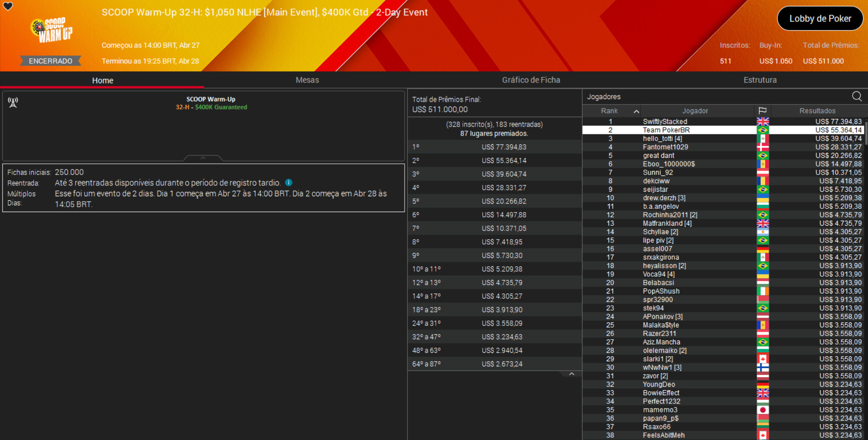This screenshot has width=868, height=440.
Task: Open the Gráfico de Ficha tab
Action: pos(531,80)
